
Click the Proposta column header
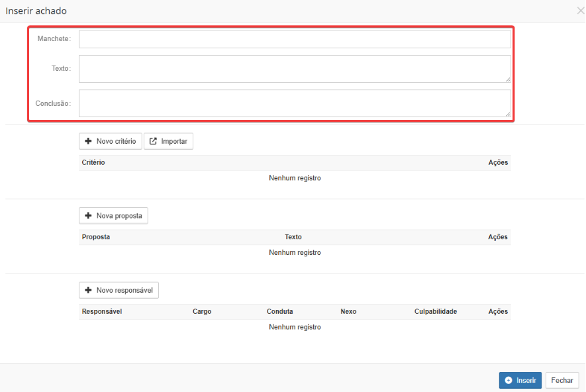point(95,236)
